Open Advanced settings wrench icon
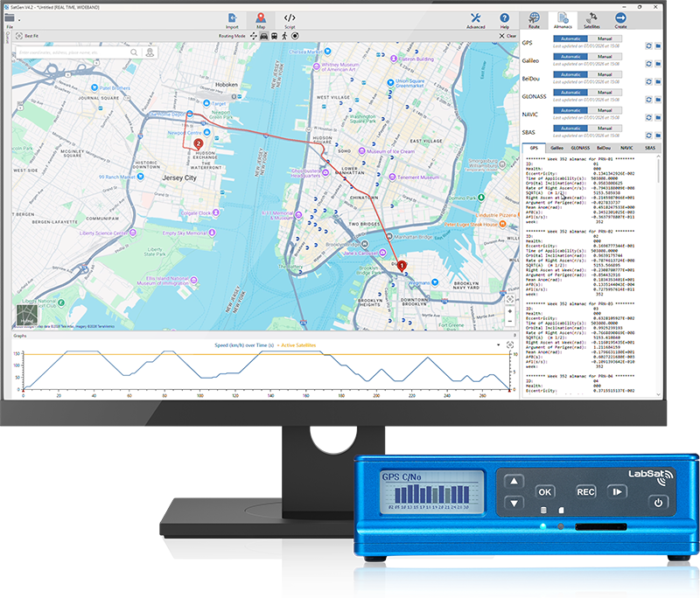 click(476, 19)
